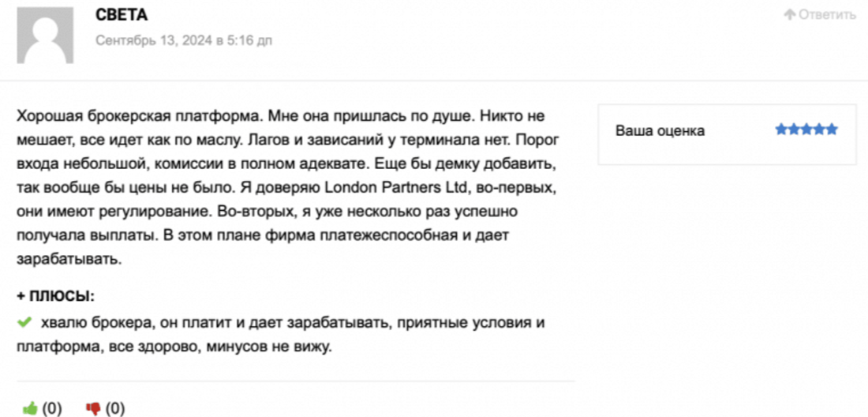Viewport: 868px width, 417px height.
Task: Click the green thumbs-up like icon
Action: coord(31,408)
